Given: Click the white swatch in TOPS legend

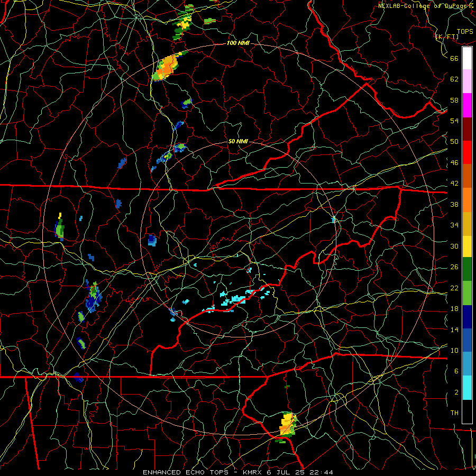Looking at the screenshot, I should tap(467, 58).
